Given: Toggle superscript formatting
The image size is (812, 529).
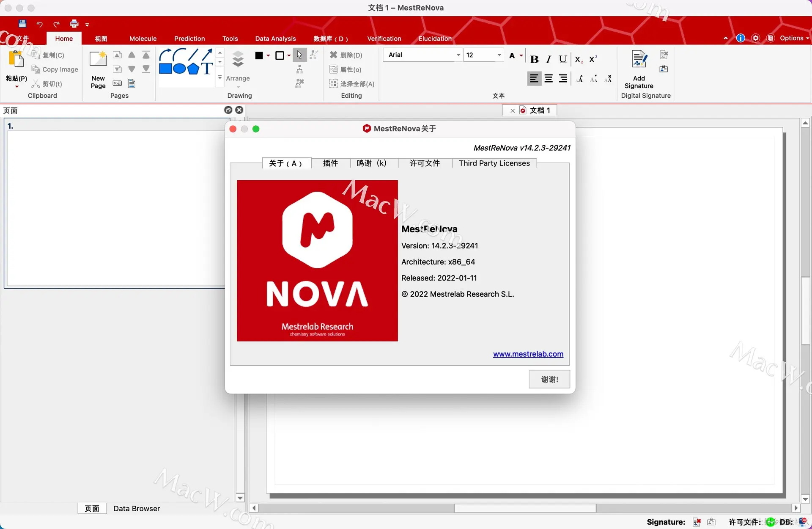Looking at the screenshot, I should coord(593,59).
